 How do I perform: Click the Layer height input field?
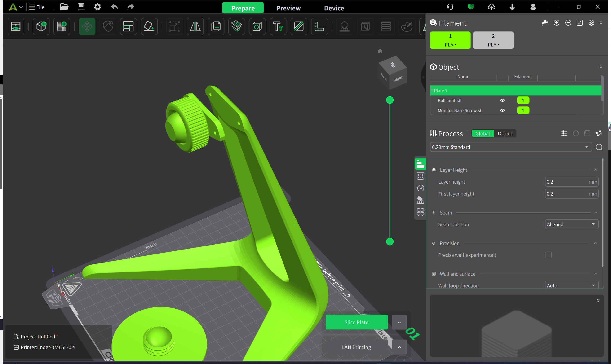coord(571,182)
